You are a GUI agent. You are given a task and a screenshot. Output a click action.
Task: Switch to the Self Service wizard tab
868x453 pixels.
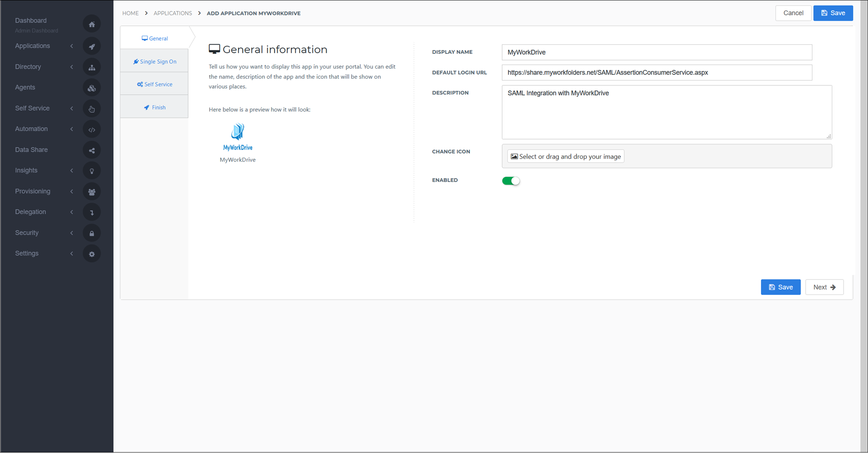(x=155, y=85)
